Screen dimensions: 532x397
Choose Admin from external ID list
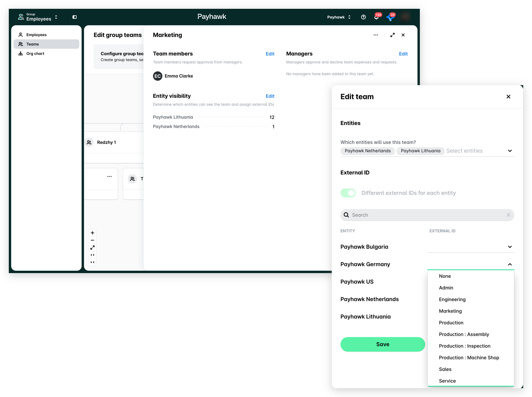point(471,288)
